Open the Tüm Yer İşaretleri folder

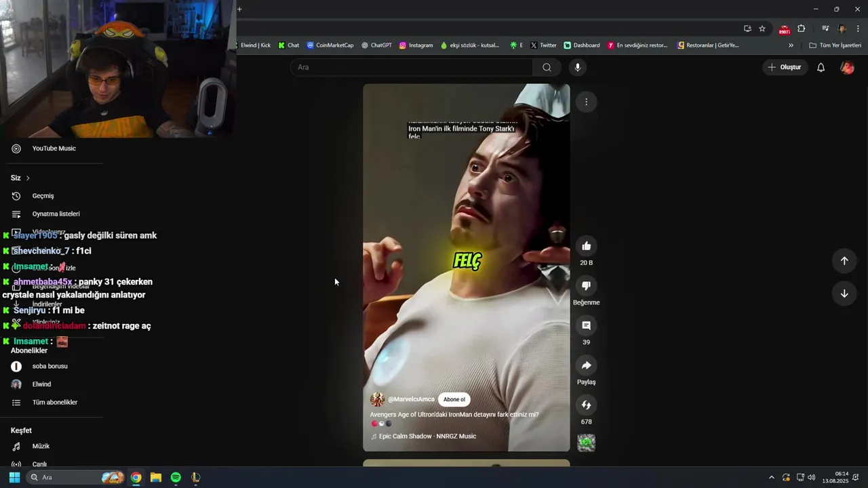click(x=835, y=45)
